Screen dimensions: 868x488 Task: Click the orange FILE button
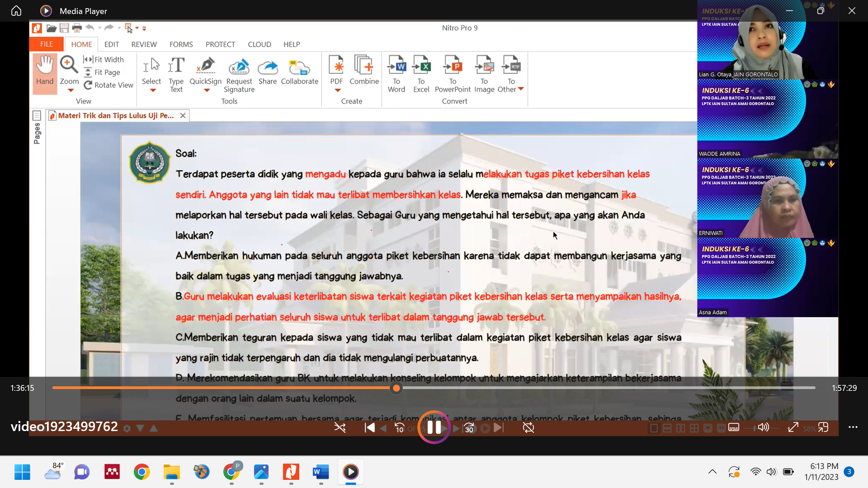tap(47, 44)
